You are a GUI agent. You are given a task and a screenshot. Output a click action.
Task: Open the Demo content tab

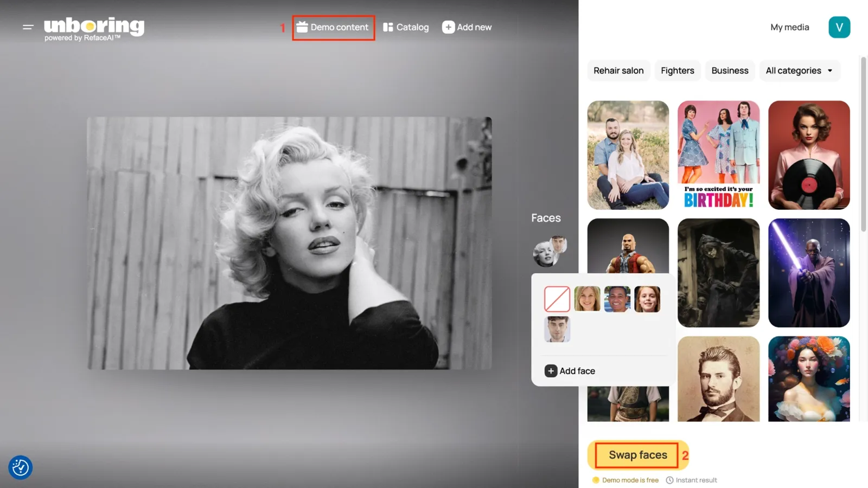pyautogui.click(x=333, y=27)
